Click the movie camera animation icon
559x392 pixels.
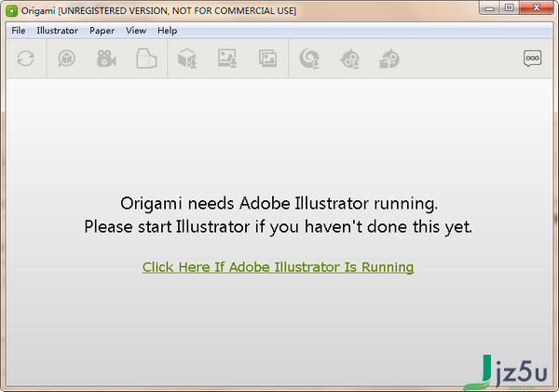tap(106, 59)
